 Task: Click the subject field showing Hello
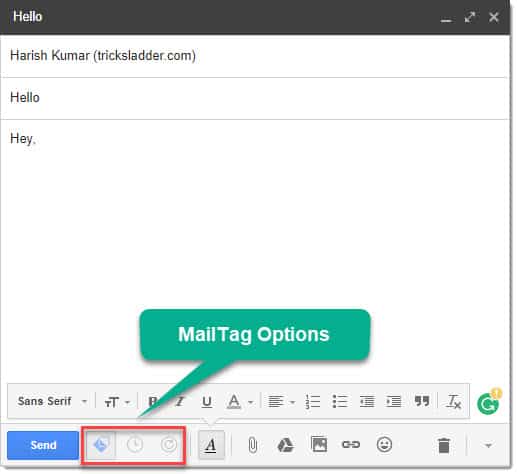point(255,98)
